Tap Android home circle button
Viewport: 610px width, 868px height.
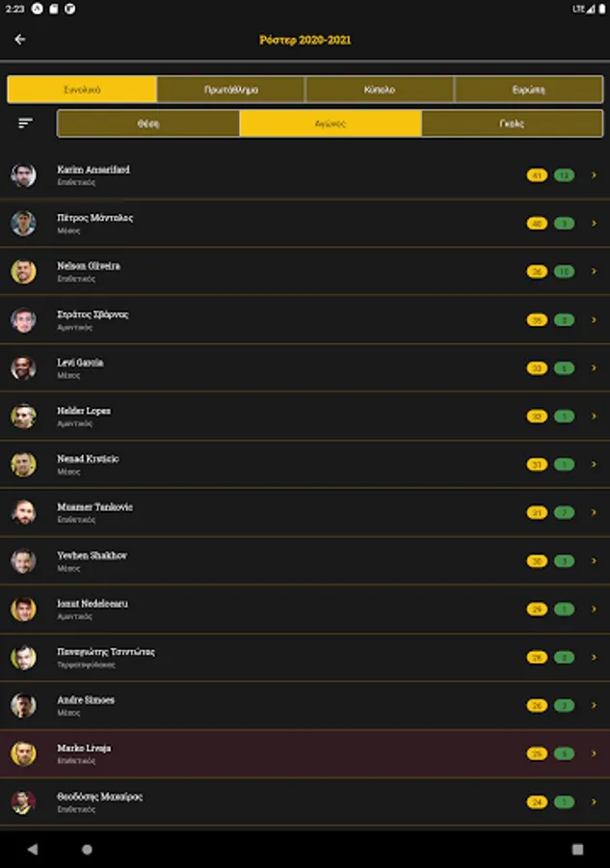87,849
